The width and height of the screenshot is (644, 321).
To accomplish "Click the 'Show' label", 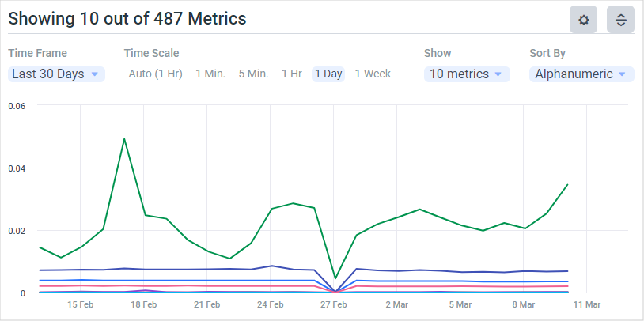I will click(x=438, y=53).
